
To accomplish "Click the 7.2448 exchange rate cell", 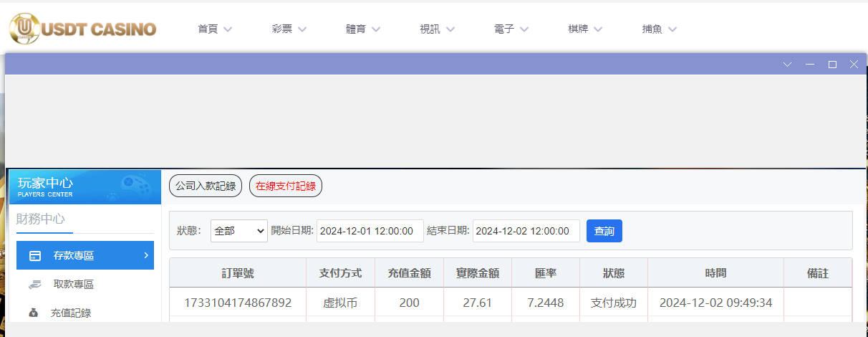I will tap(546, 303).
